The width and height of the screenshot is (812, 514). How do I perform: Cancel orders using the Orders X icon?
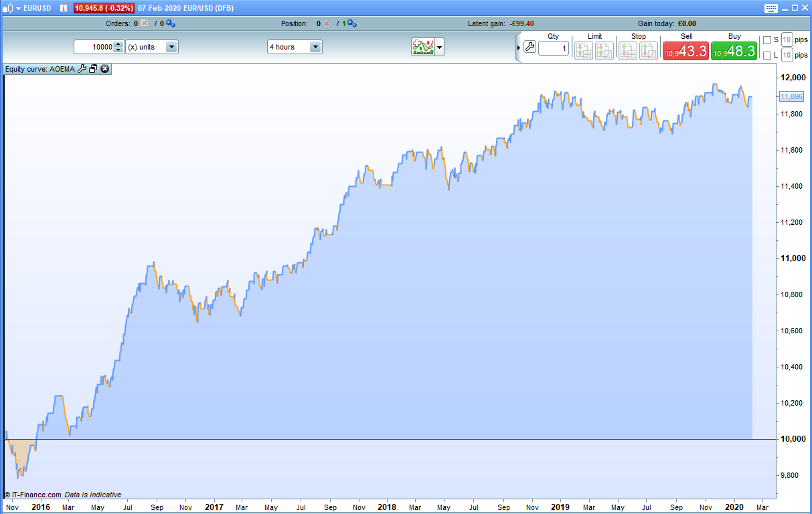(145, 23)
